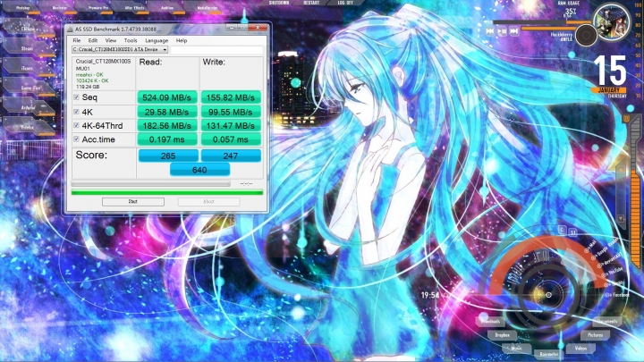Click the Shutdown button at top
This screenshot has height=362, width=644.
pos(279,3)
